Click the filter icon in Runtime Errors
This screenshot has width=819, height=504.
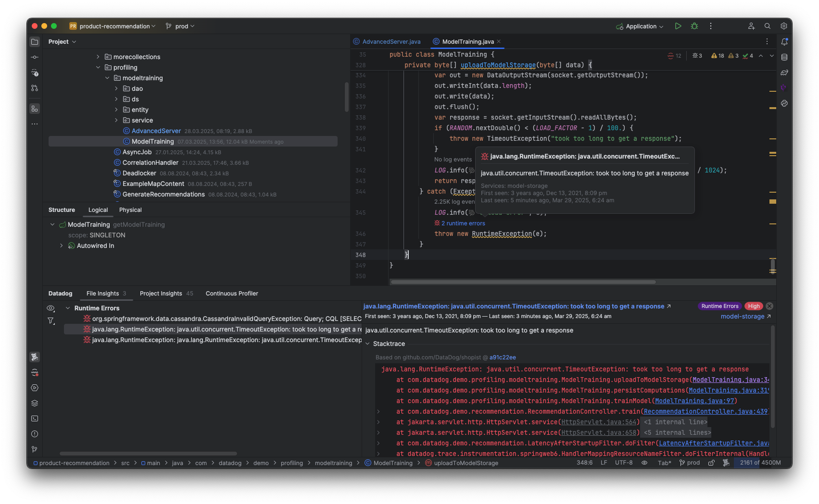tap(50, 321)
